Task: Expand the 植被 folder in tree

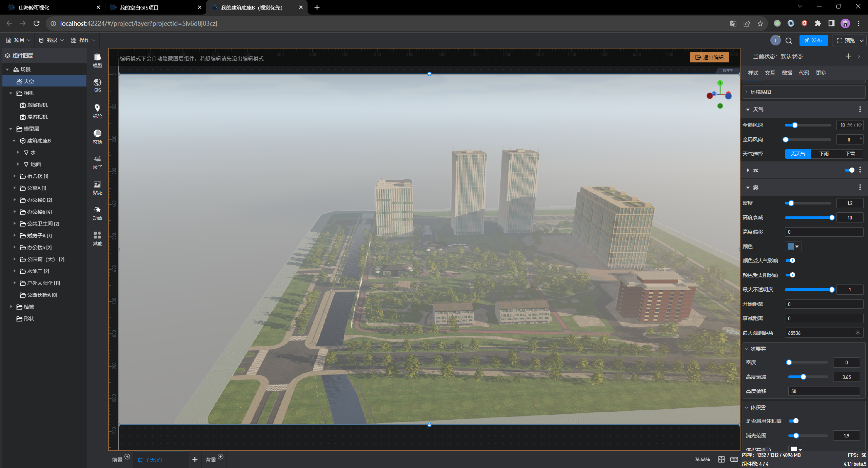Action: 11,307
